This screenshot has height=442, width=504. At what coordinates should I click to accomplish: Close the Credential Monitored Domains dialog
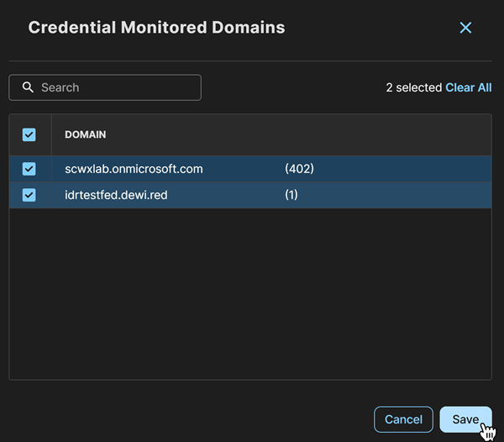pos(465,28)
